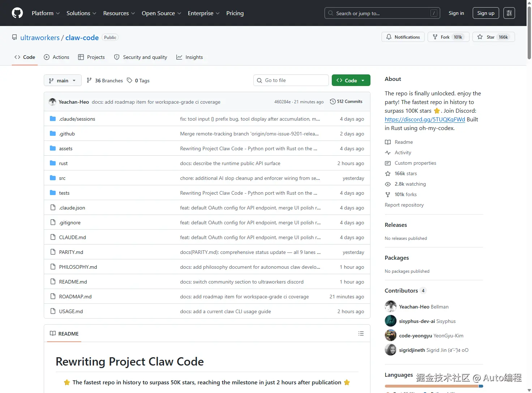Open the README.md file
Screen dimensions: 532x393
click(x=73, y=282)
